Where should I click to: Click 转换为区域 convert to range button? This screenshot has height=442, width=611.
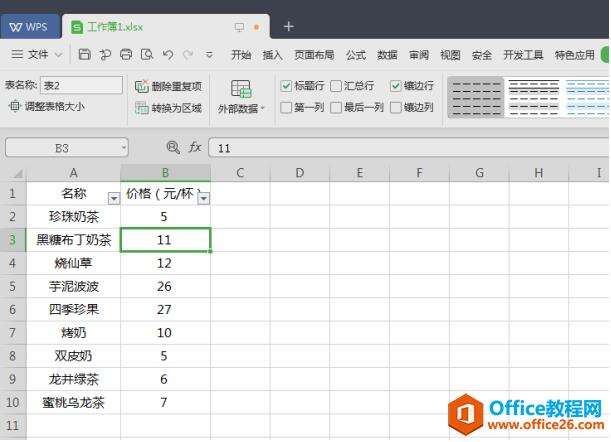point(169,107)
